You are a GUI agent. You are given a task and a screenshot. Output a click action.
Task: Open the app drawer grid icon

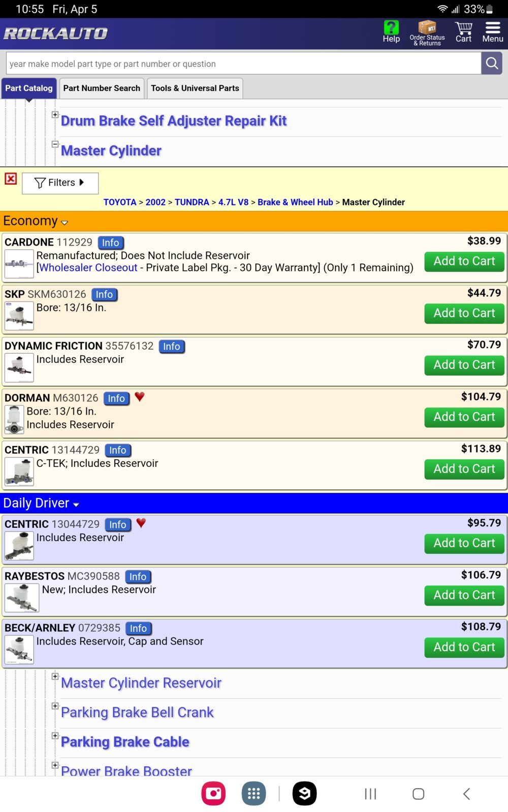[x=254, y=793]
